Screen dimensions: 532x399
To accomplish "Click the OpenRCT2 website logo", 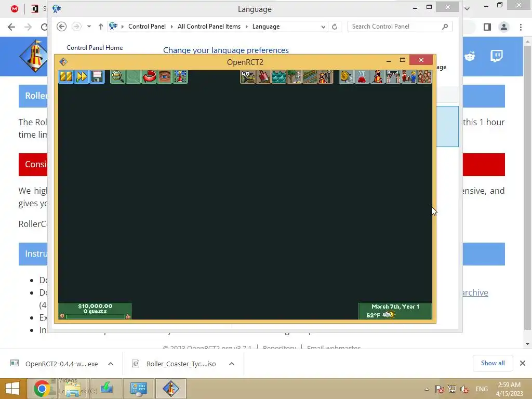I will point(34,56).
